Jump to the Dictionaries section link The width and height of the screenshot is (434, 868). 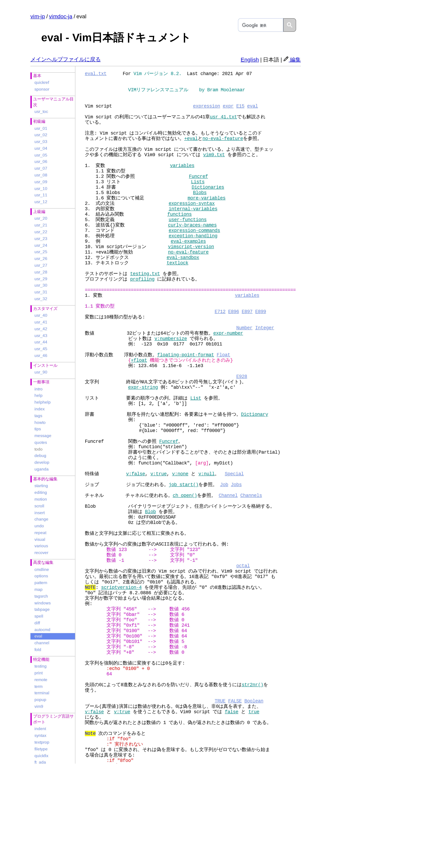coord(208,187)
